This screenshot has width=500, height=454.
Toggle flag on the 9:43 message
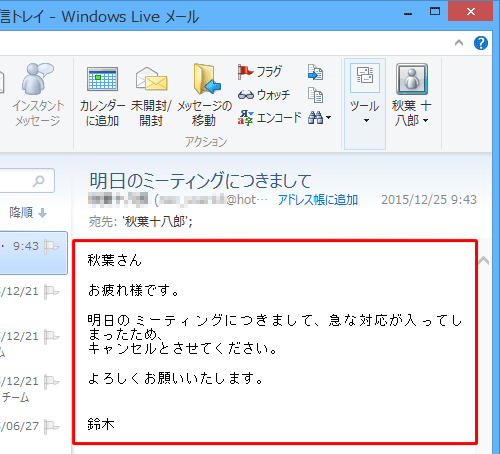[51, 247]
